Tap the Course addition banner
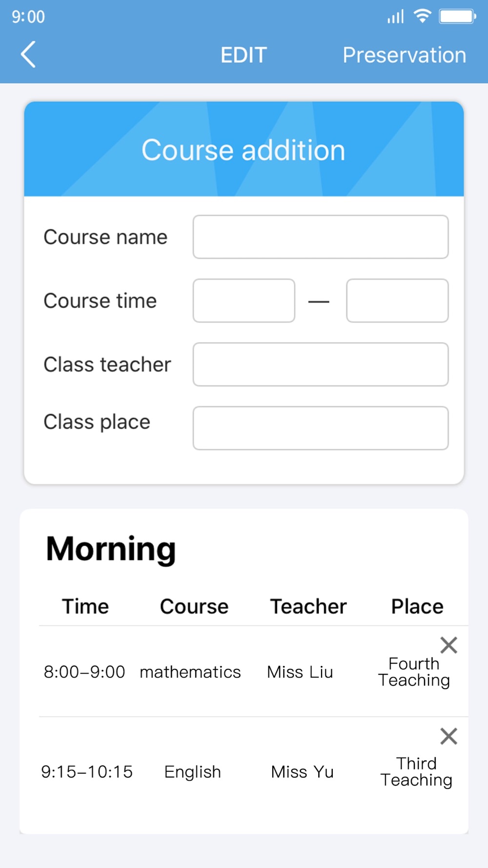The image size is (488, 868). click(x=244, y=149)
